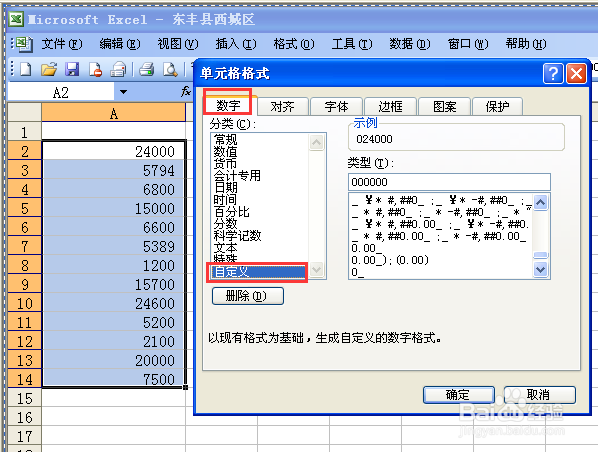598x452 pixels.
Task: Select 科学记数 in category list
Action: pos(237,235)
